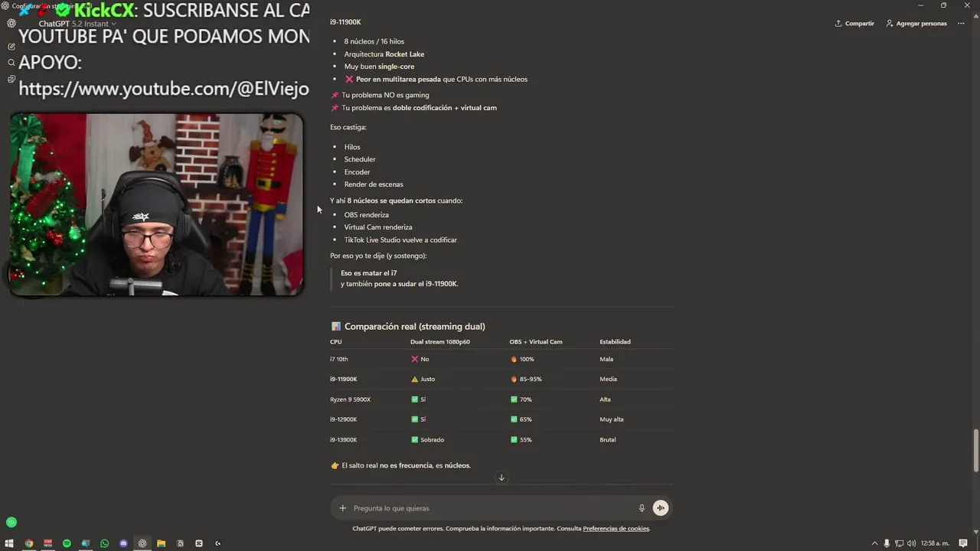Open Google Chrome from the taskbar

[x=29, y=543]
